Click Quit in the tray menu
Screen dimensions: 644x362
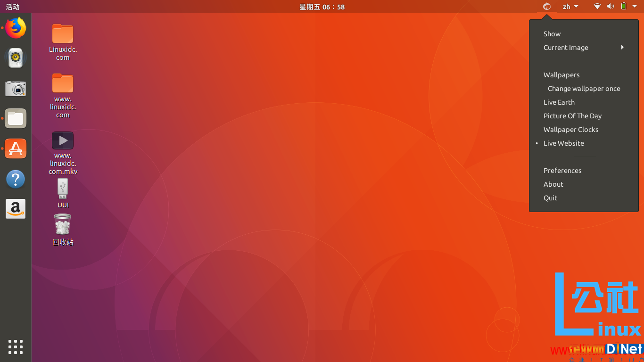(584, 198)
